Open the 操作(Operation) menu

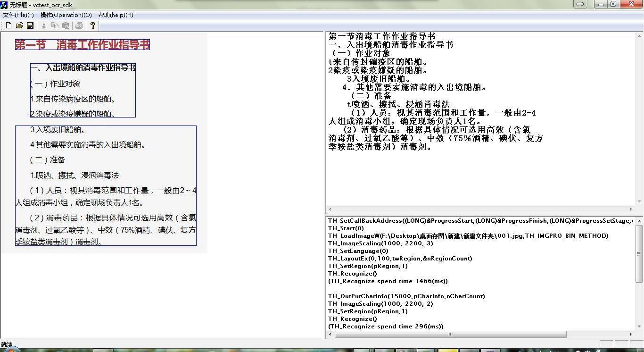(66, 15)
